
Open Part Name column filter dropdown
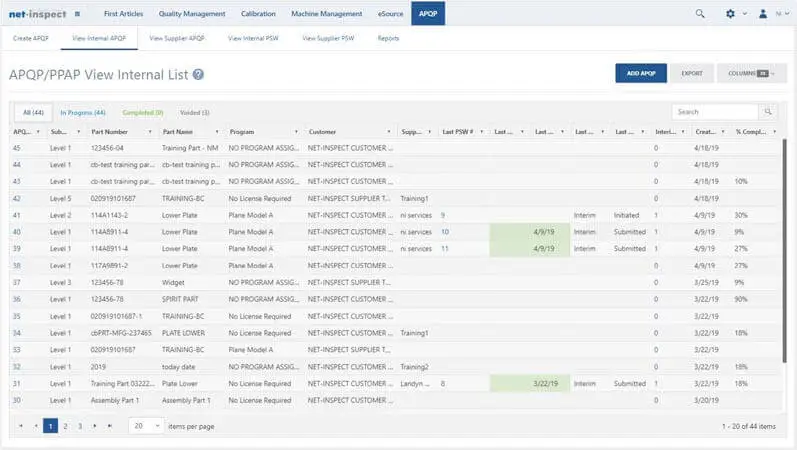[x=217, y=132]
